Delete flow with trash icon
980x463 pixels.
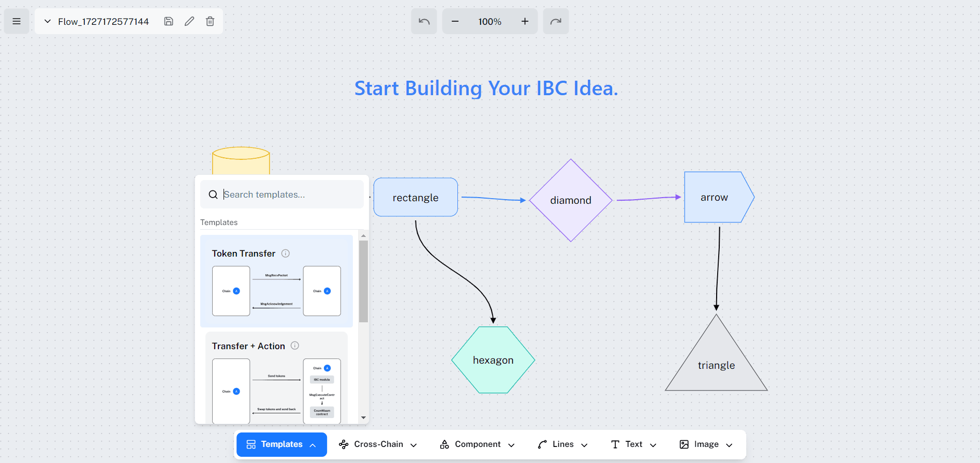click(210, 21)
